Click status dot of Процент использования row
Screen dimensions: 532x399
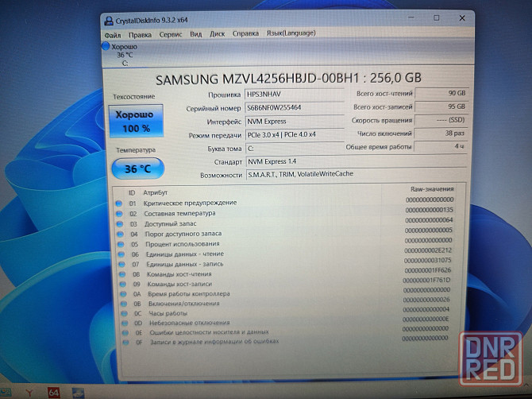click(121, 244)
